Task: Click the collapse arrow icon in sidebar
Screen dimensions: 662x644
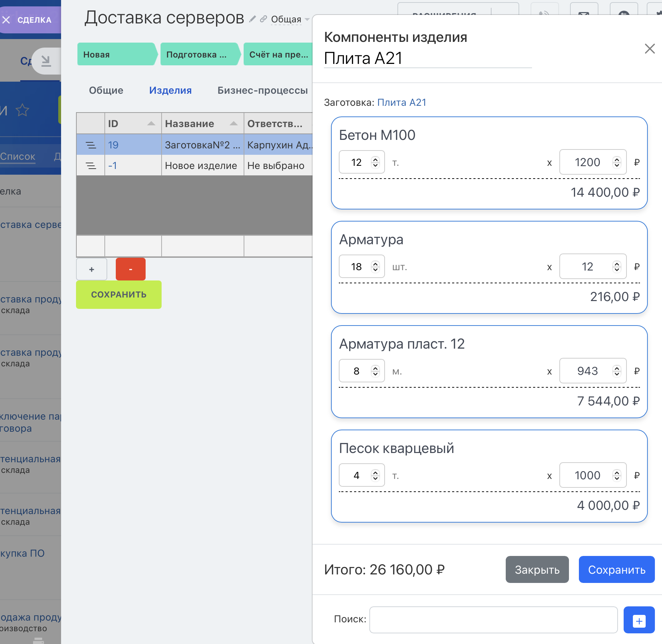Action: tap(46, 61)
